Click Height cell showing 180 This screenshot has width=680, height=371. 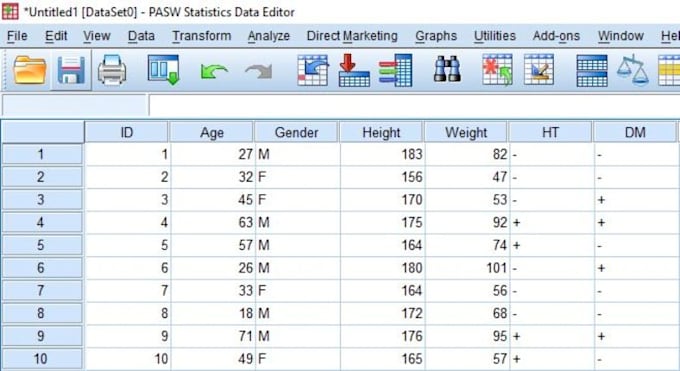[383, 268]
